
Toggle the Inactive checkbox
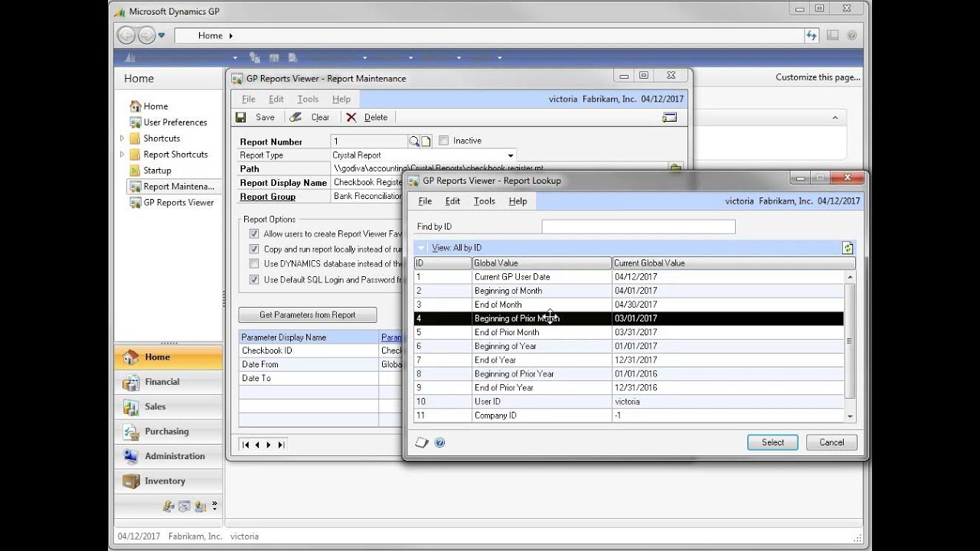pos(443,141)
